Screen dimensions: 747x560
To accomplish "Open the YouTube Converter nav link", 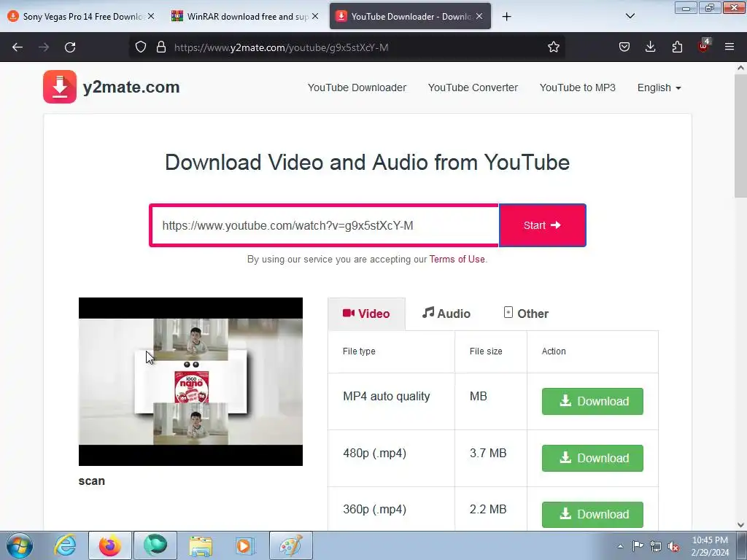I will tap(473, 87).
